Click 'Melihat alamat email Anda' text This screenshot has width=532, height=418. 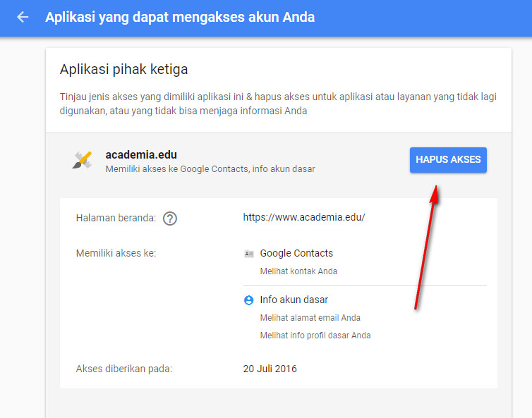click(310, 318)
